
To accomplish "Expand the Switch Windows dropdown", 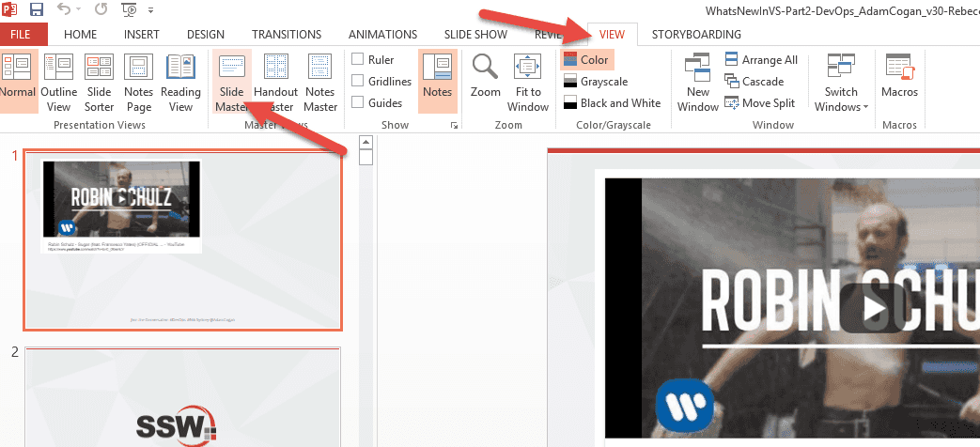I will (841, 99).
